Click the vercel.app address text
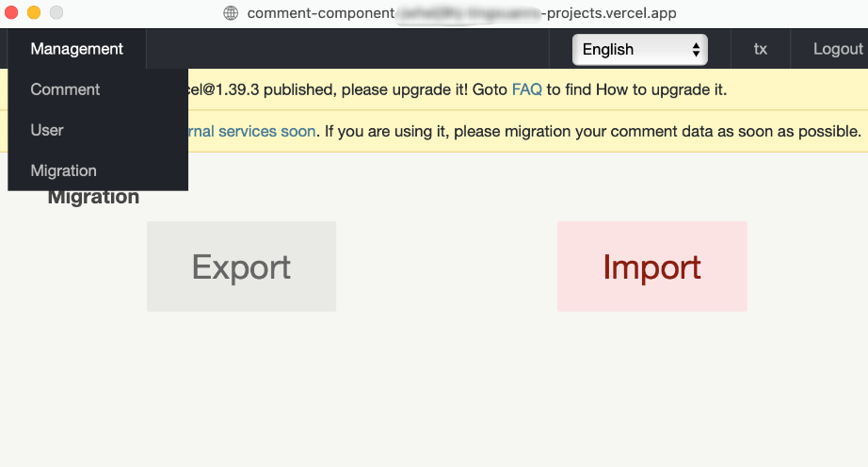Screen dimensions: 868x467 point(461,13)
